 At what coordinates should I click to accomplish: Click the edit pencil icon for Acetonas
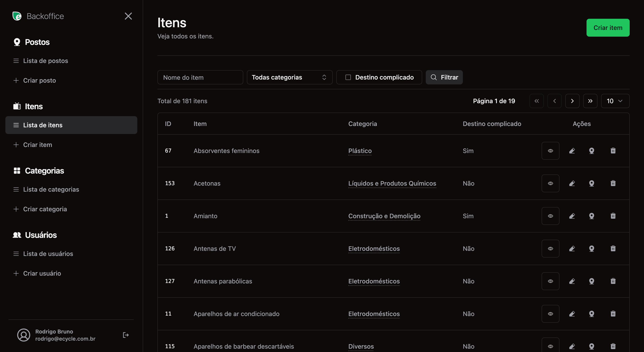coord(572,183)
